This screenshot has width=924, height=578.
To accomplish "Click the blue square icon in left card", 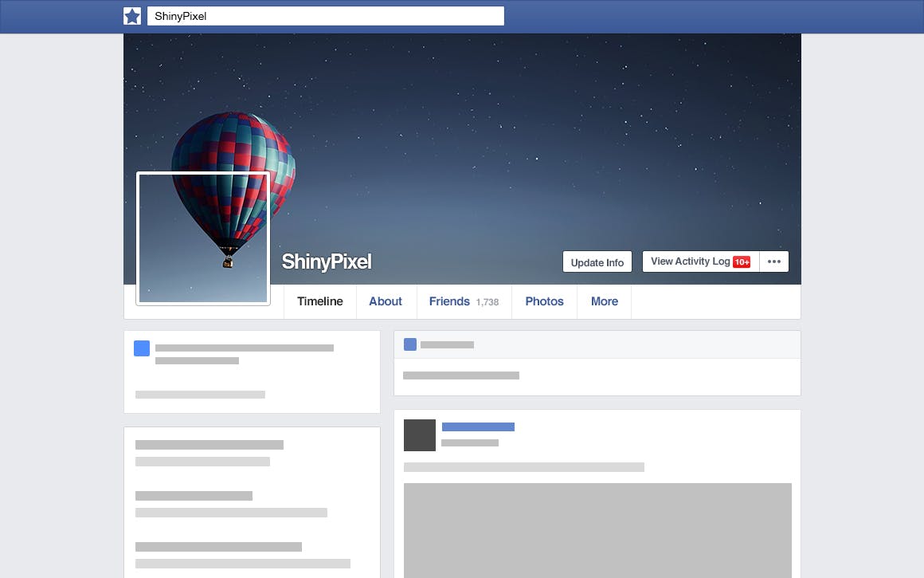I will [x=142, y=348].
